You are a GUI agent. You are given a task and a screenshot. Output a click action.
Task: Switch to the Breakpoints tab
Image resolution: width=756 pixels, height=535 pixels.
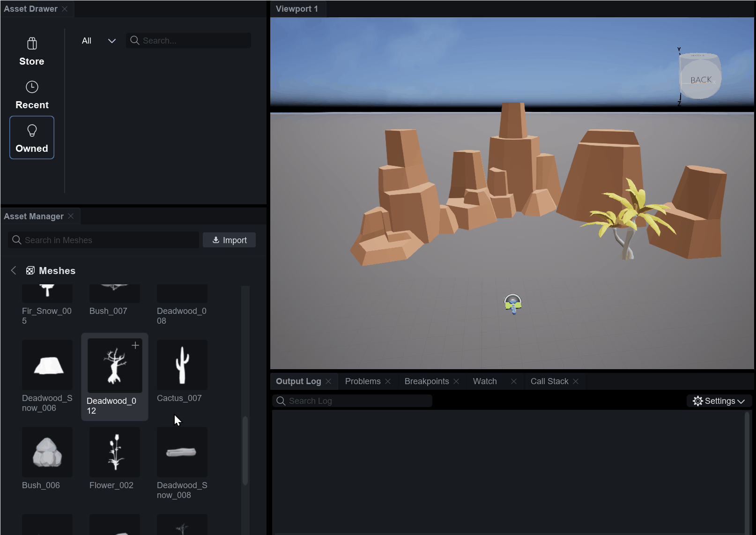pyautogui.click(x=426, y=381)
